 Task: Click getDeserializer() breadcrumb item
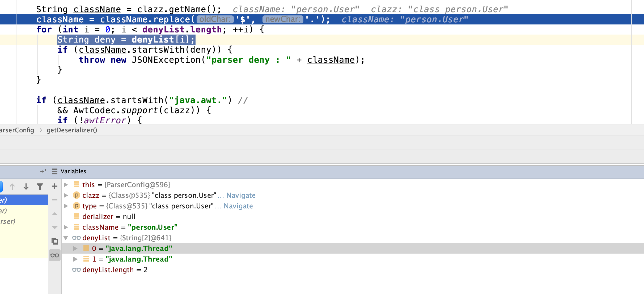72,130
